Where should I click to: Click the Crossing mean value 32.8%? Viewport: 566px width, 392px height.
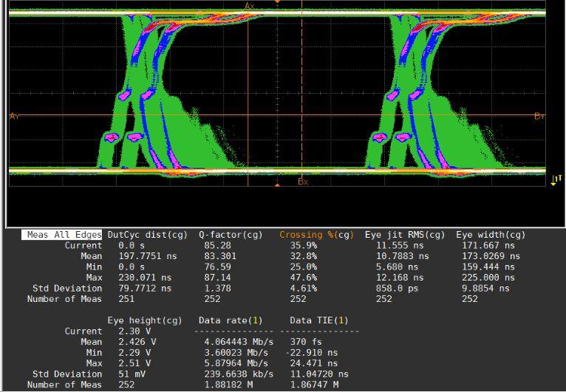click(304, 256)
